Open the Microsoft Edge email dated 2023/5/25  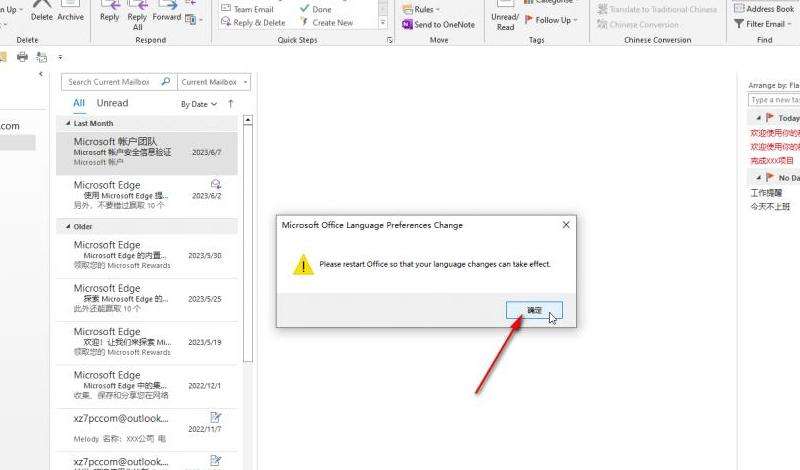[147, 300]
